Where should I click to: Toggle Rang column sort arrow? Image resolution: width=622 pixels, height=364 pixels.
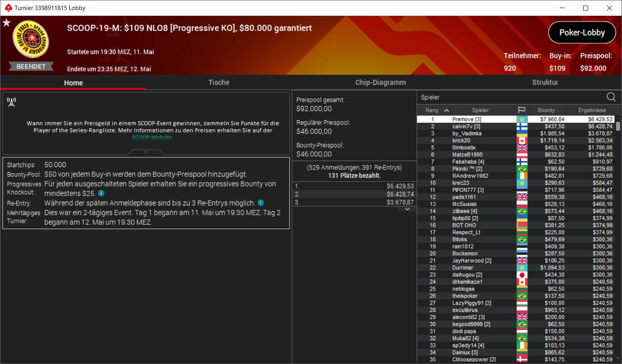coord(446,110)
